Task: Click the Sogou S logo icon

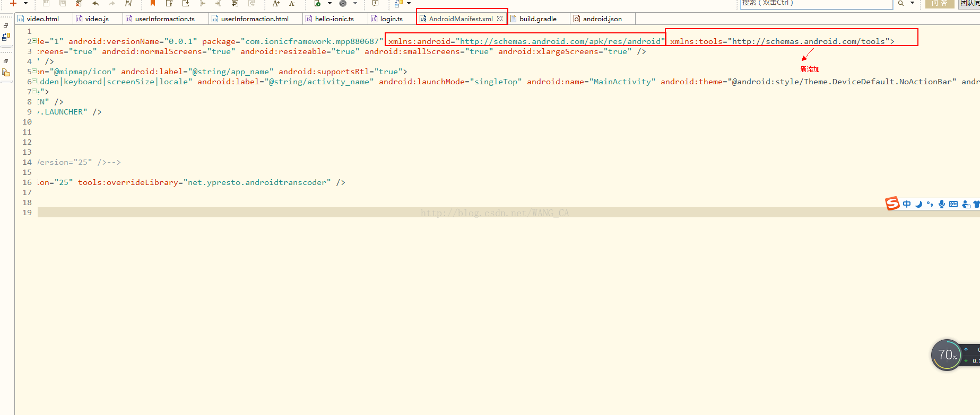Action: coord(892,204)
